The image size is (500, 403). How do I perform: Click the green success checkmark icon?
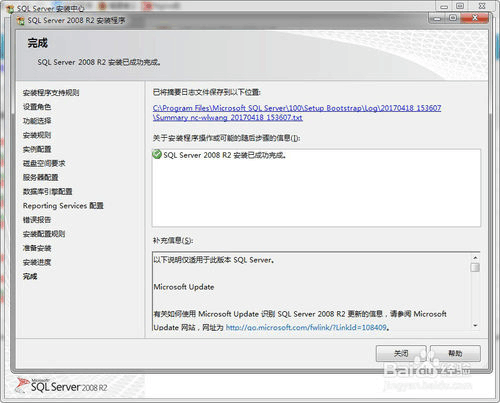click(157, 154)
